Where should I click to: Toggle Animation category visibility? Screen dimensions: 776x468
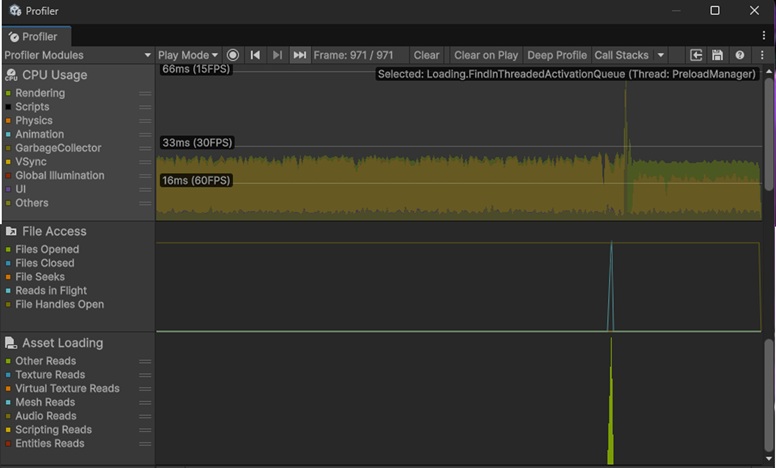click(x=8, y=134)
